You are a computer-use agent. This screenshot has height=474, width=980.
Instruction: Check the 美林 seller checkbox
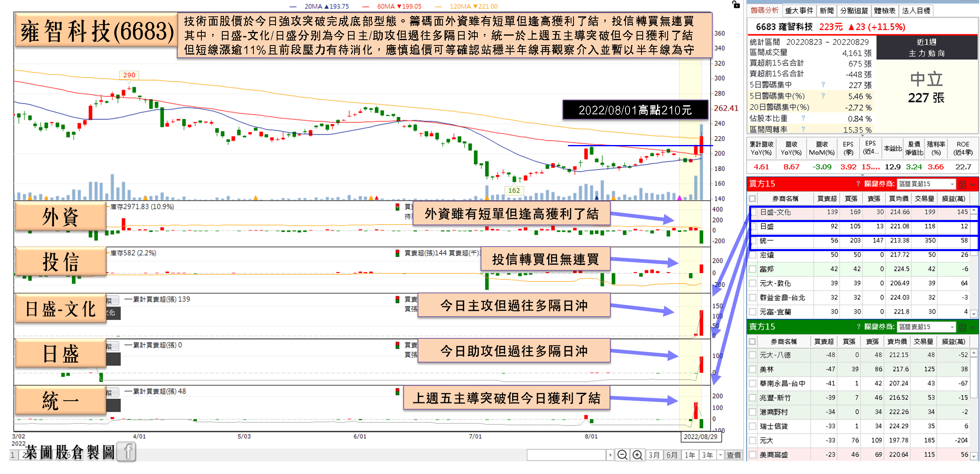752,370
